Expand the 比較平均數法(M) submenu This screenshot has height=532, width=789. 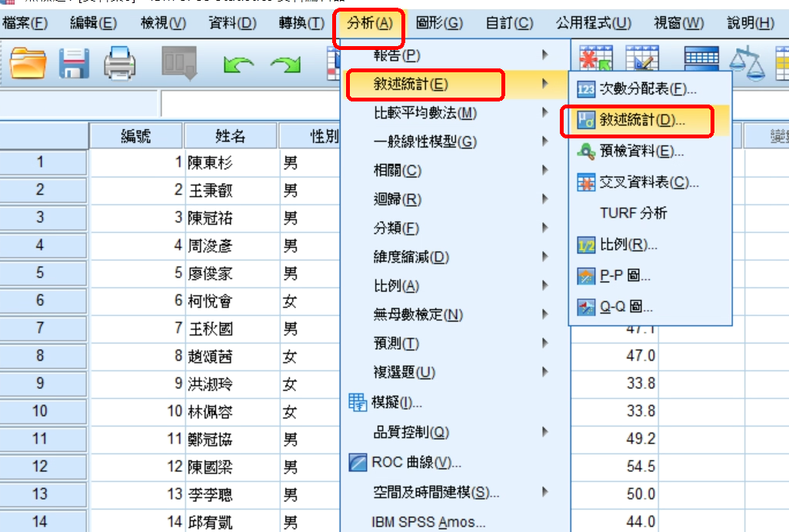pos(424,113)
